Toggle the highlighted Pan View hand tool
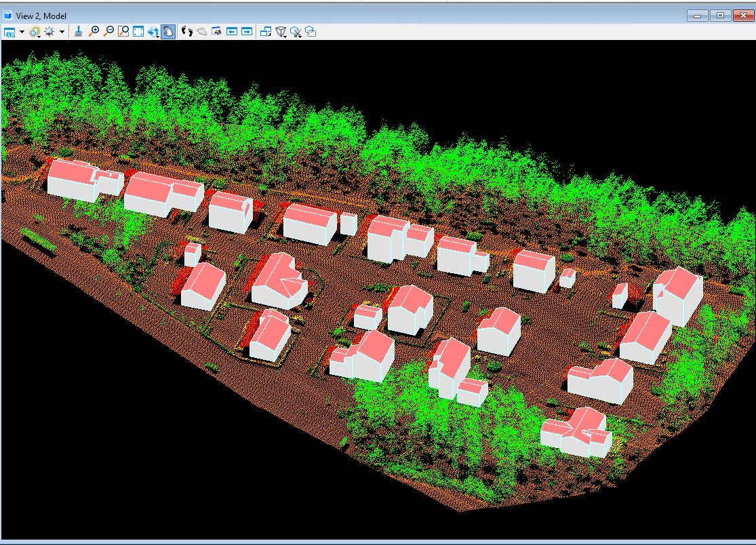This screenshot has width=756, height=545. [x=168, y=32]
